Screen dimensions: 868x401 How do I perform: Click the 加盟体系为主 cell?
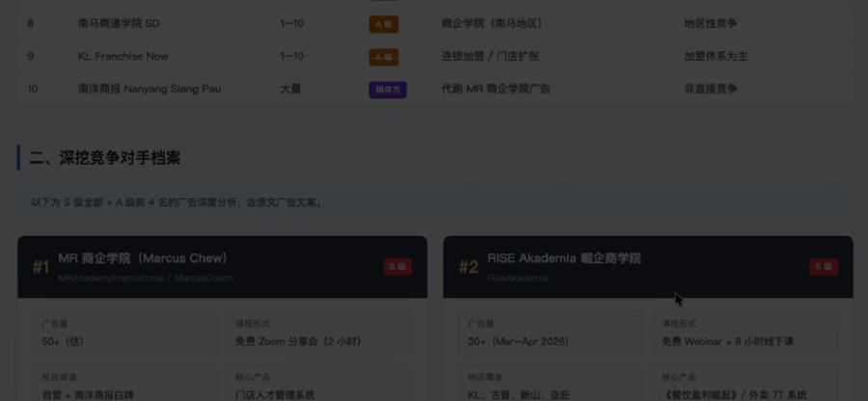tap(716, 57)
